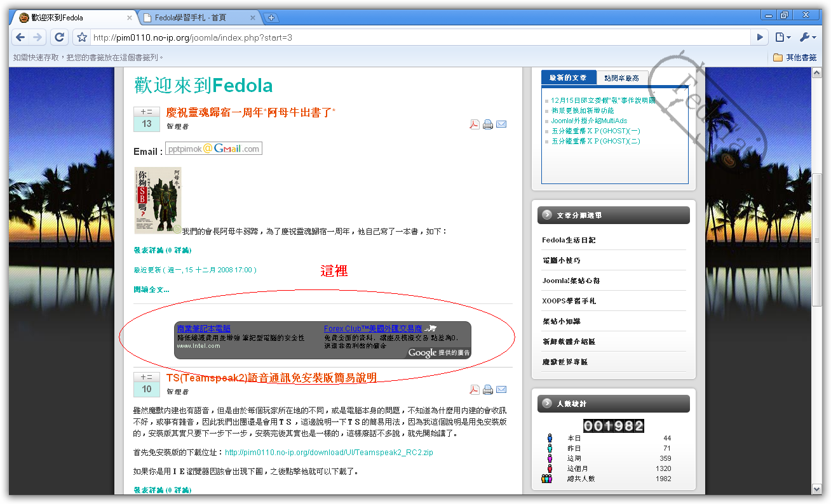Reload the page with the refresh button

59,37
